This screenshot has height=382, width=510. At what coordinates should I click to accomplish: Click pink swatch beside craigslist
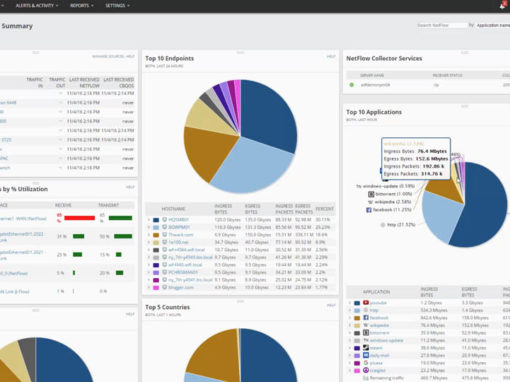357,371
